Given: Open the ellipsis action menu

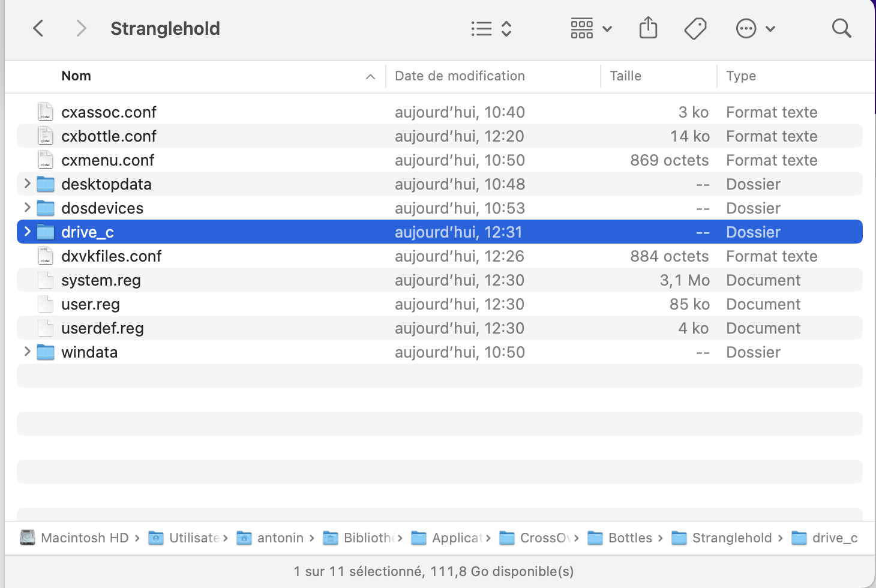Looking at the screenshot, I should pos(755,28).
